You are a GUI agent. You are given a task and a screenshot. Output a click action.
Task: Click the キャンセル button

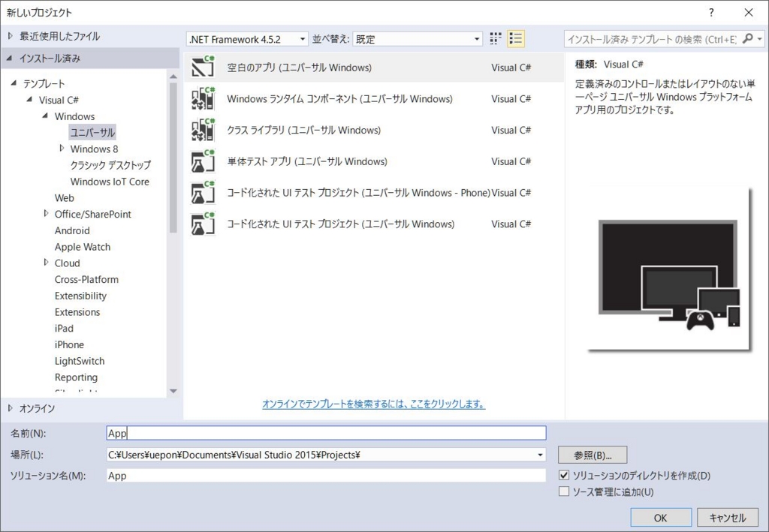727,518
